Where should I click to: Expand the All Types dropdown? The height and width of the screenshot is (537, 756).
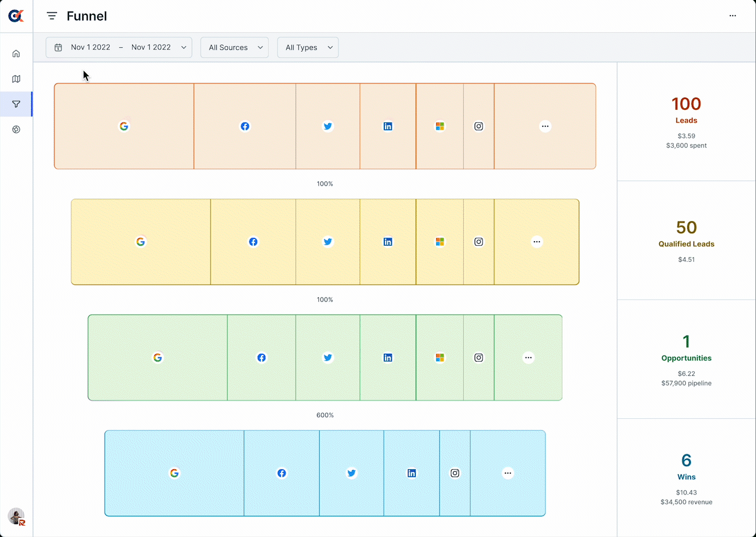308,47
